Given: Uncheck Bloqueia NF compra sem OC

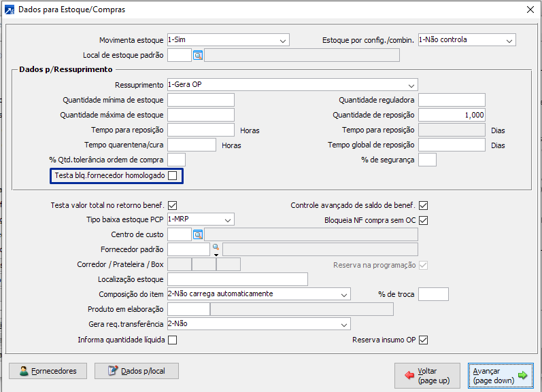Looking at the screenshot, I should (423, 220).
